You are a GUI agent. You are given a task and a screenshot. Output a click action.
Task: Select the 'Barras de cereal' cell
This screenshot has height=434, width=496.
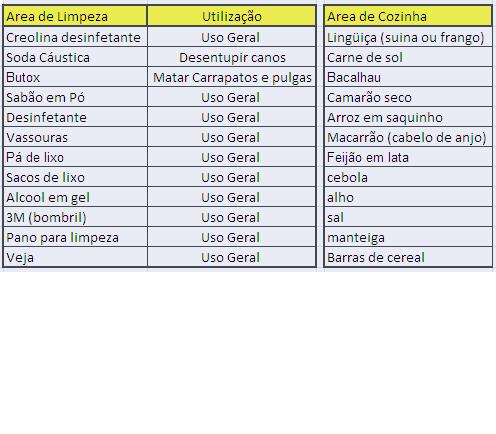408,257
